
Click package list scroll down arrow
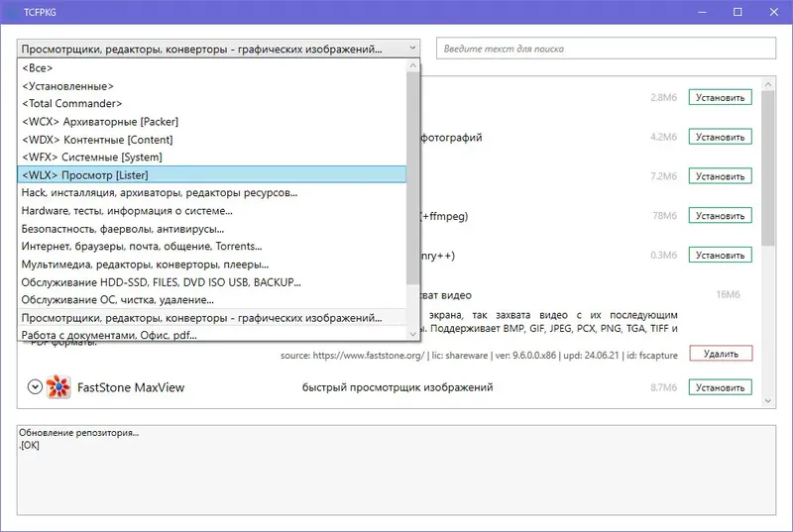coord(768,400)
